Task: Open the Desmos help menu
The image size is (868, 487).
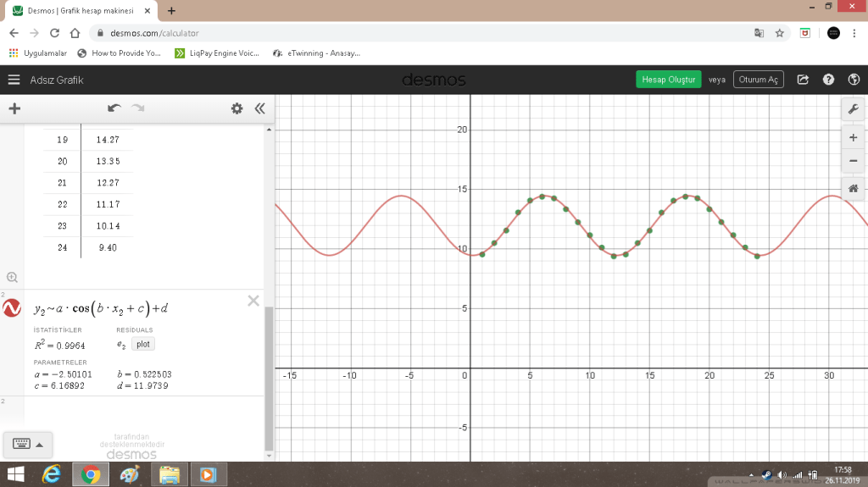Action: [828, 80]
